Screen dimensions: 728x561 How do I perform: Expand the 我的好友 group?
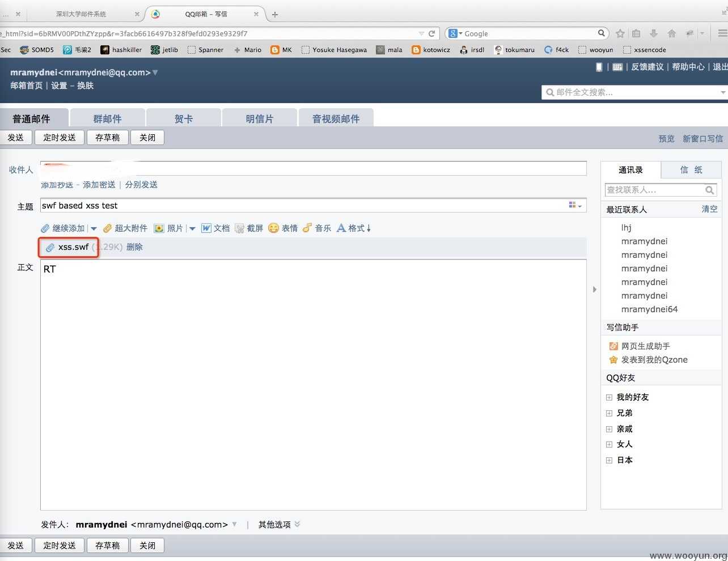point(609,397)
